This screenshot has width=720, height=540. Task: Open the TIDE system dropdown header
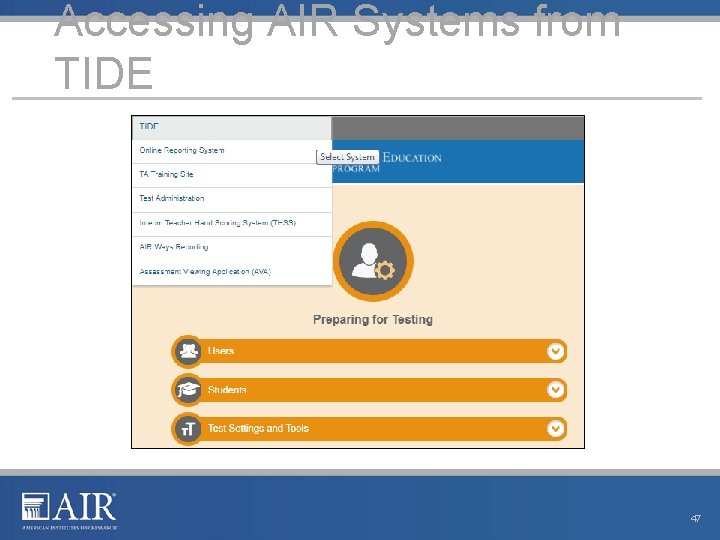pyautogui.click(x=231, y=128)
